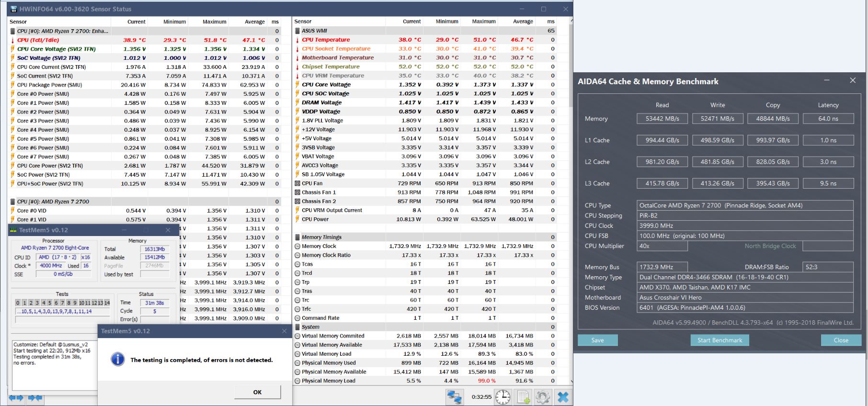
Task: Click the TestMem5 Total memory 16313Mb field
Action: tap(155, 249)
